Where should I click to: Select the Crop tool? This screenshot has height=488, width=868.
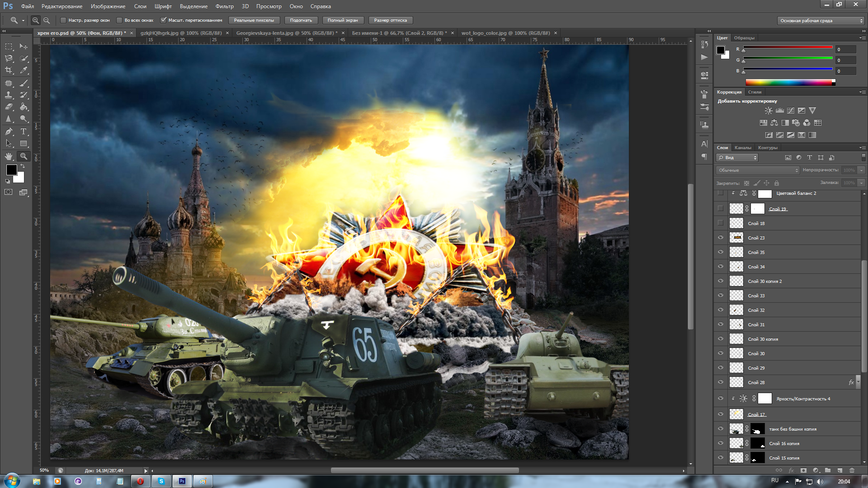point(9,70)
